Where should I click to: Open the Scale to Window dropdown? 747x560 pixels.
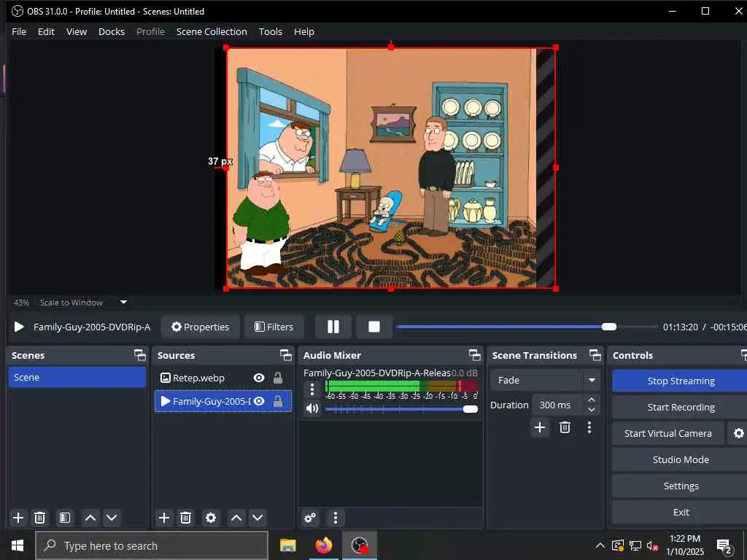click(83, 303)
